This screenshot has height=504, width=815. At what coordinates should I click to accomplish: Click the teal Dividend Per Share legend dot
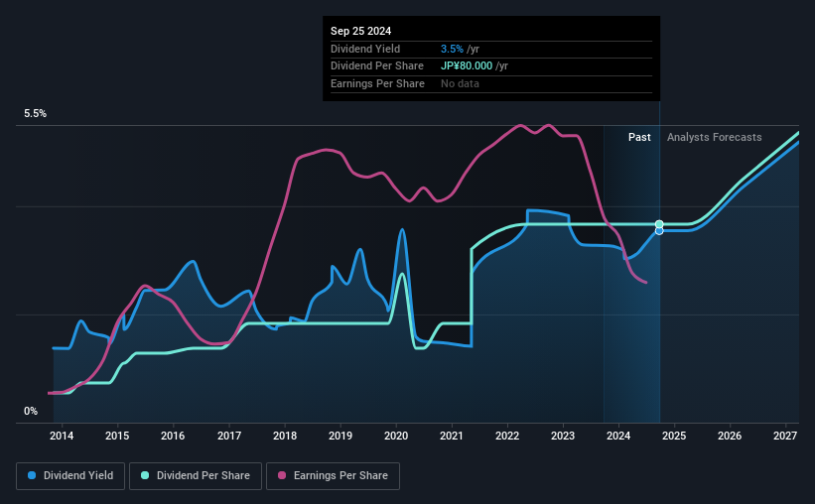[x=145, y=475]
